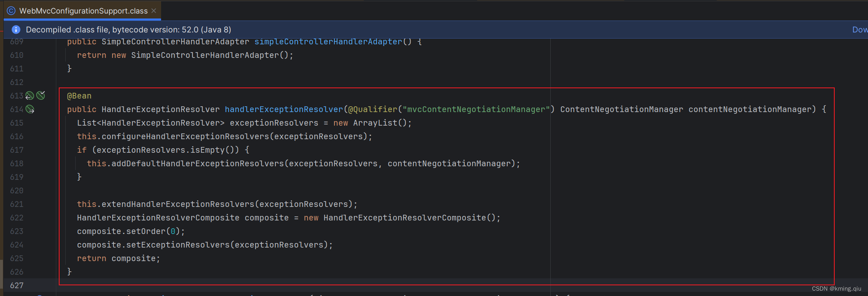Screen dimensions: 868x296
Task: Click the @Qualifier annotation on line 614
Action: click(x=373, y=109)
